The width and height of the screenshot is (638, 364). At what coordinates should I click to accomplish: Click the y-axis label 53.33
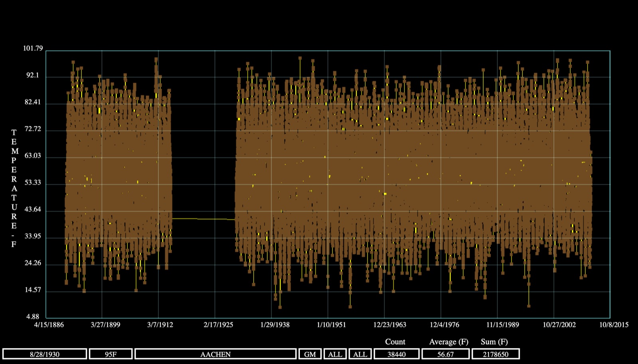tap(33, 183)
